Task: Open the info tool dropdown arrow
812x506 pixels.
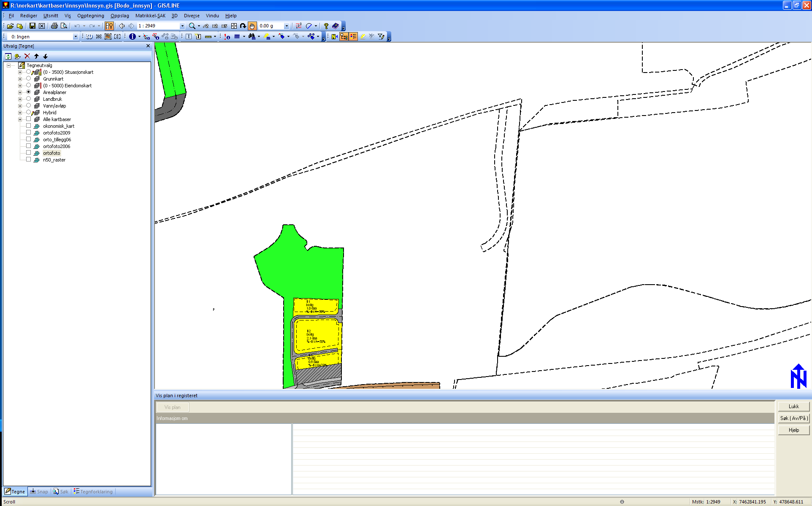Action: 139,37
